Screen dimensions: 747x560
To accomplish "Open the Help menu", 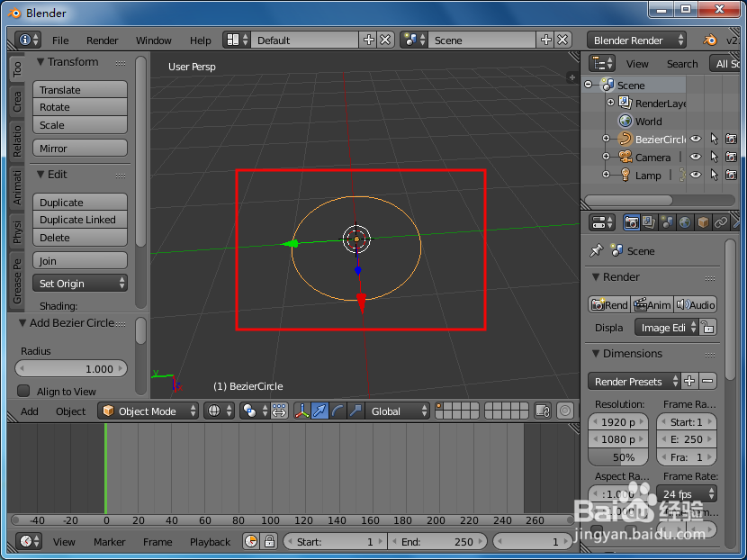I will click(x=200, y=41).
